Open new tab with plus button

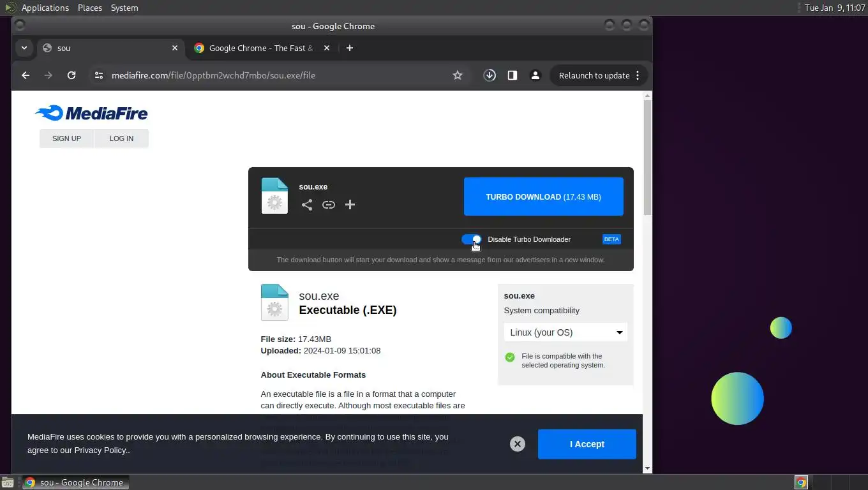349,48
